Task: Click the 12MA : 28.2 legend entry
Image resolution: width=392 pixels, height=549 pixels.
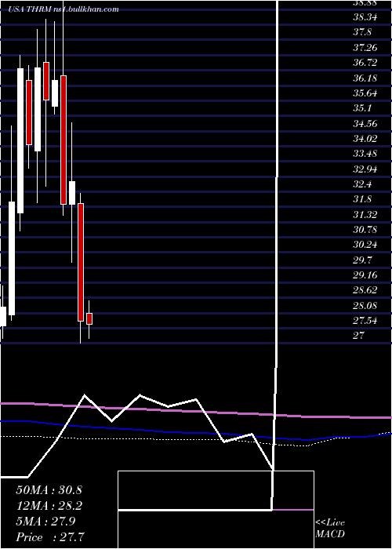Action: coord(49,506)
